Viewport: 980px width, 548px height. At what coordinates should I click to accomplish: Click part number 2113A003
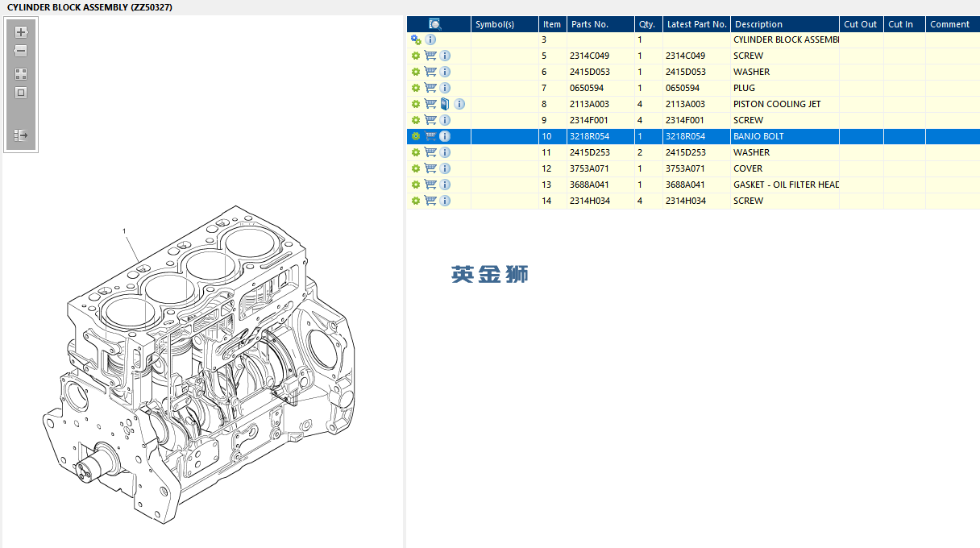click(x=589, y=104)
